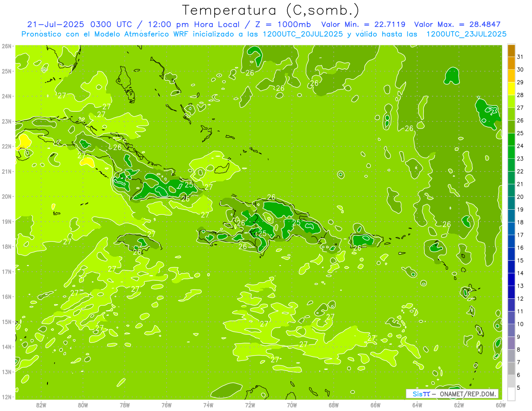Click the 68W longitude axis label

(334, 405)
